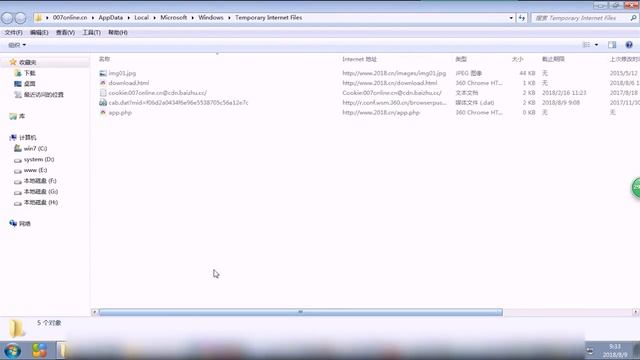Image resolution: width=640 pixels, height=360 pixels.
Task: Click the Computer (计算机) icon
Action: click(x=13, y=138)
